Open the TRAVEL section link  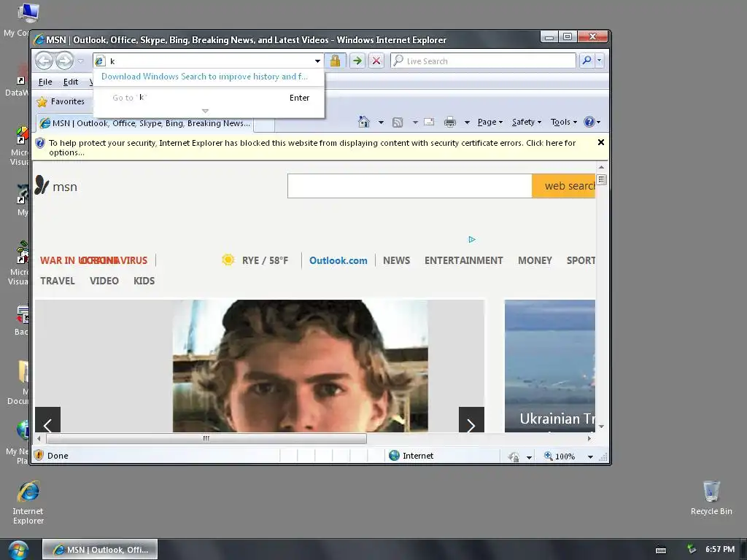pyautogui.click(x=57, y=281)
